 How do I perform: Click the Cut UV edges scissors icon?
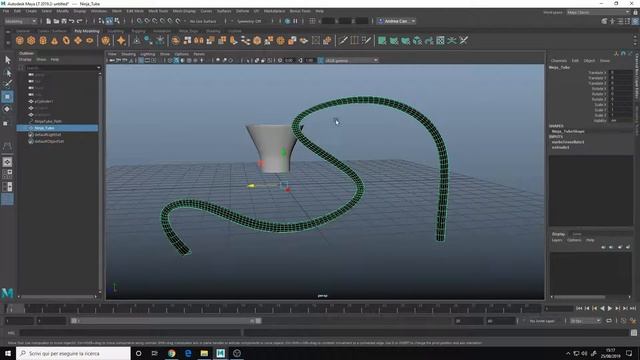pyautogui.click(x=464, y=40)
